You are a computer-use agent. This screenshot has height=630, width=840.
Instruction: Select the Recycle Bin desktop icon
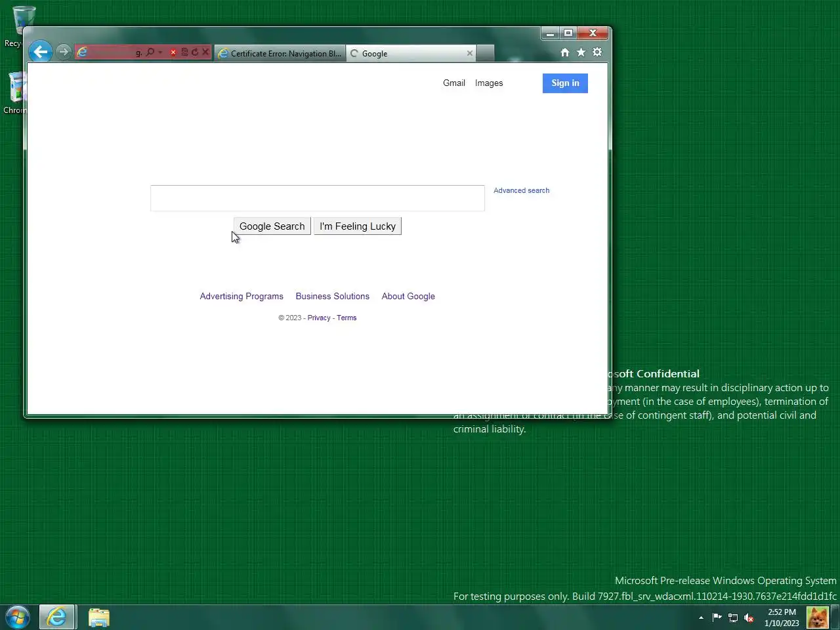click(x=22, y=26)
